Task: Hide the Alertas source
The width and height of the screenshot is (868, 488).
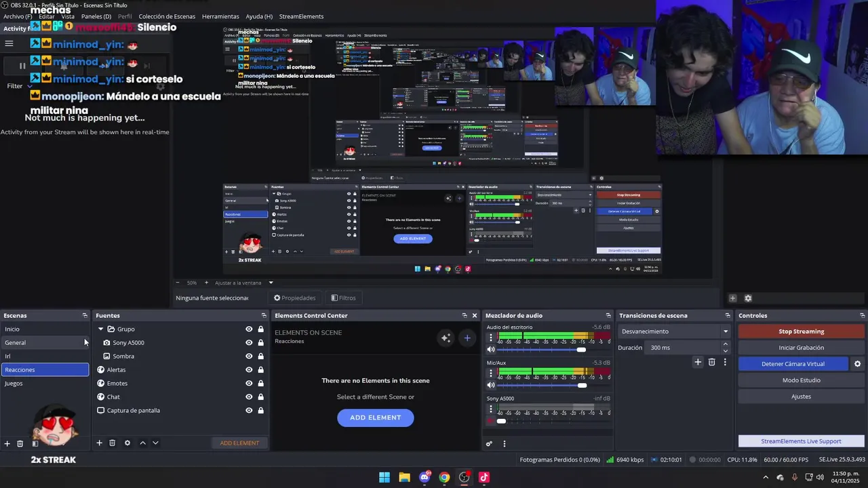Action: 249,370
